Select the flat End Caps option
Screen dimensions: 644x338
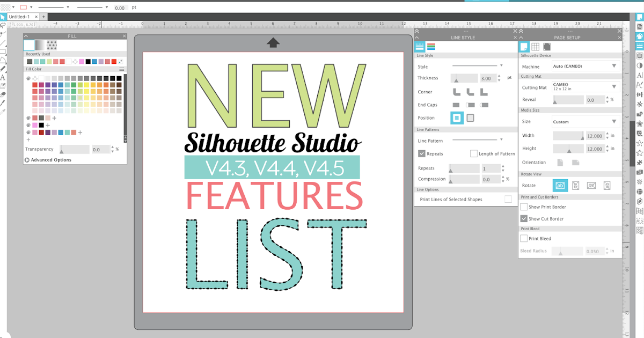point(456,105)
